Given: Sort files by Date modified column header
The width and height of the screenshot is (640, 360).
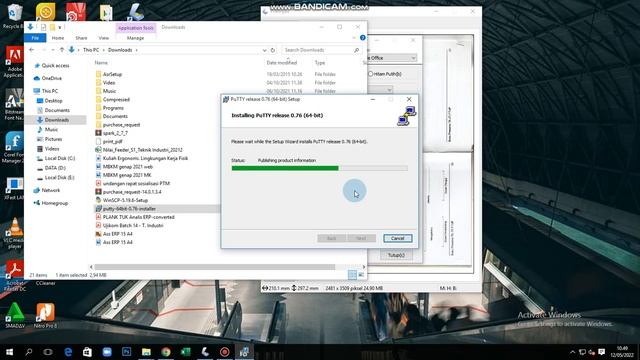Looking at the screenshot, I should point(282,63).
